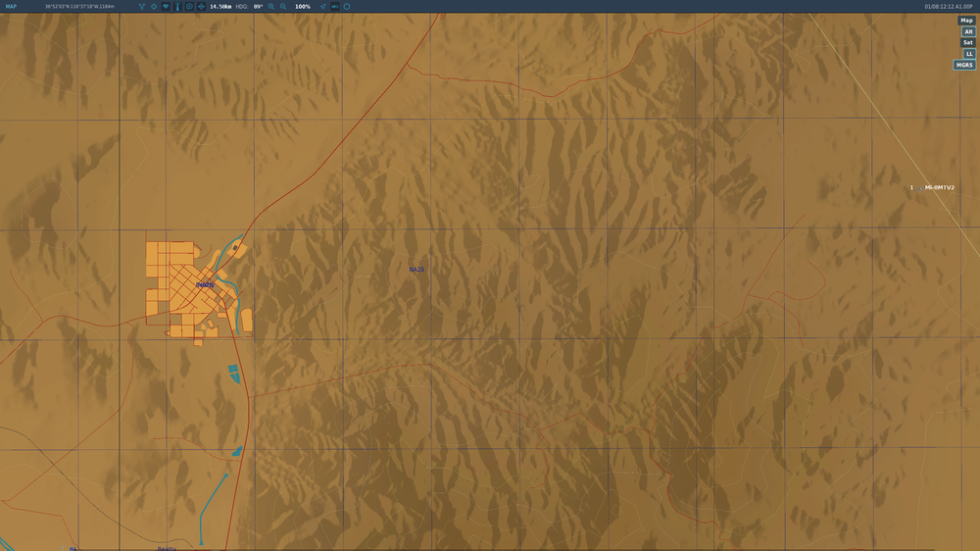Click the route fork icon in toolbar
This screenshot has height=551, width=980.
(142, 6)
